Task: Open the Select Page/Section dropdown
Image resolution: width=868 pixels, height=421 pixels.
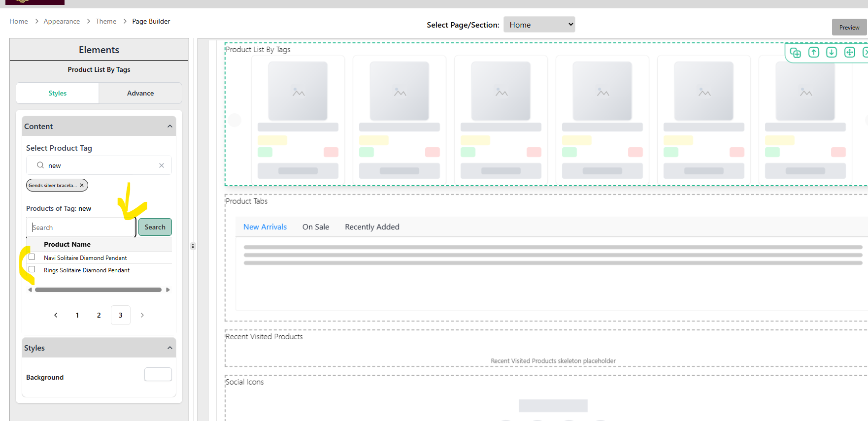Action: [539, 25]
